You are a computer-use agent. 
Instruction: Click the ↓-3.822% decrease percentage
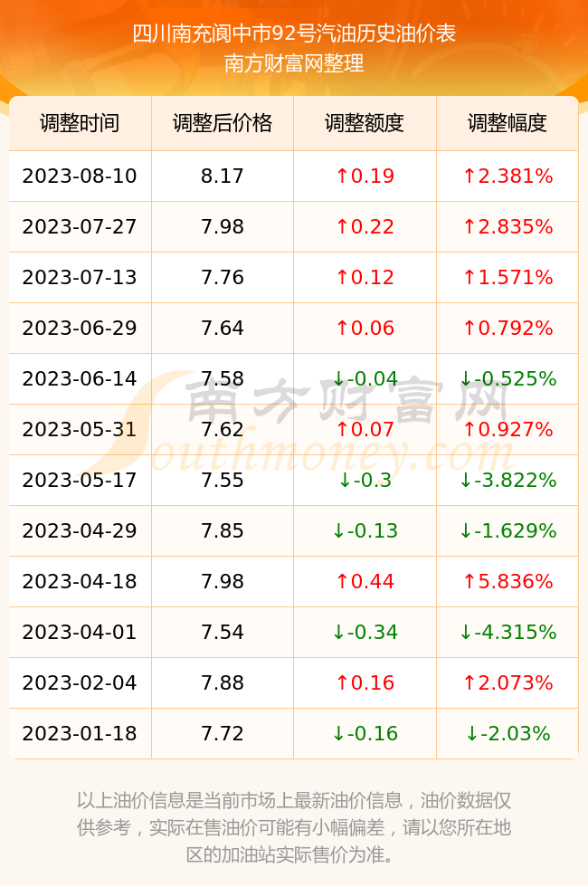tap(507, 481)
